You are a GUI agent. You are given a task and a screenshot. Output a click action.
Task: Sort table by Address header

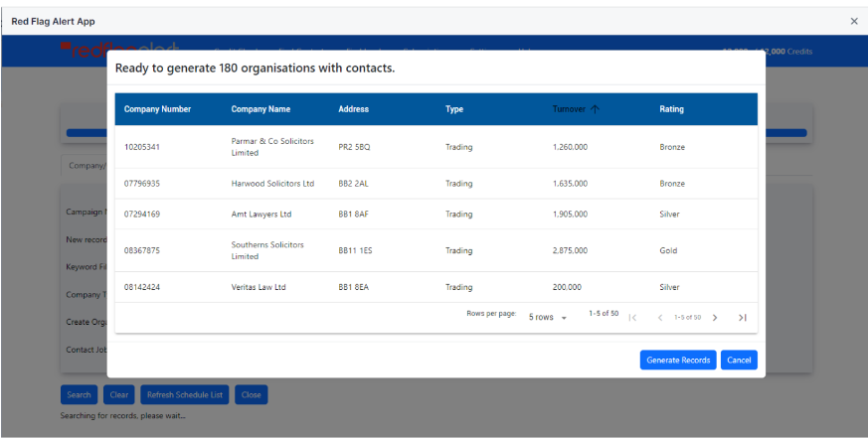(353, 109)
